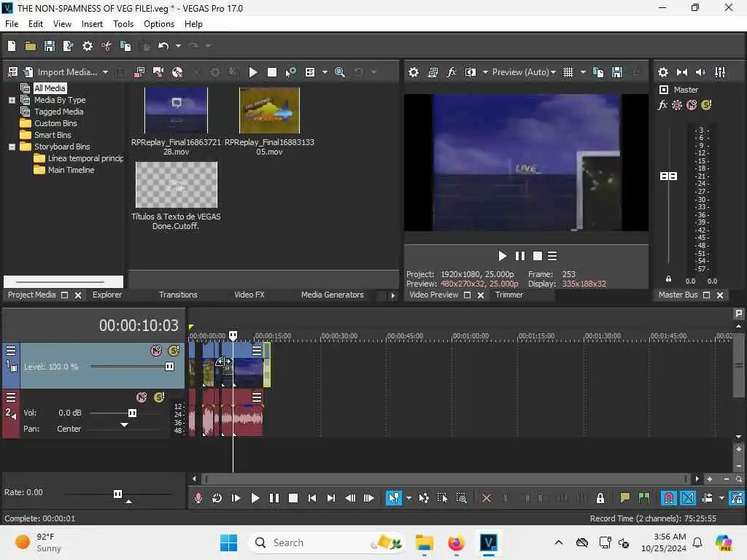Image resolution: width=747 pixels, height=560 pixels.
Task: Toggle Master Bus mute icon
Action: [x=692, y=105]
